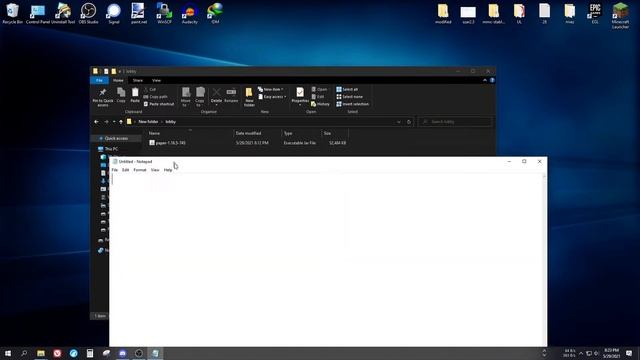Go back in Explorer navigation
The image size is (640, 360).
pyautogui.click(x=96, y=122)
